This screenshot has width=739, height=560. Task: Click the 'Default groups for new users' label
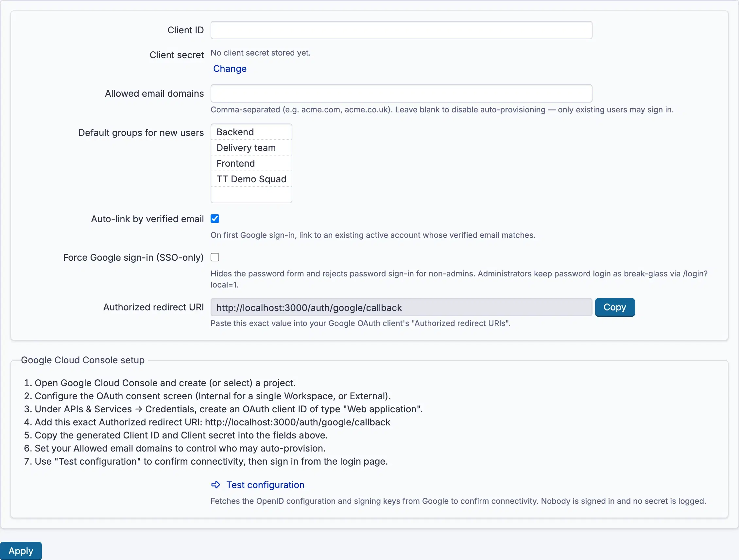(141, 133)
